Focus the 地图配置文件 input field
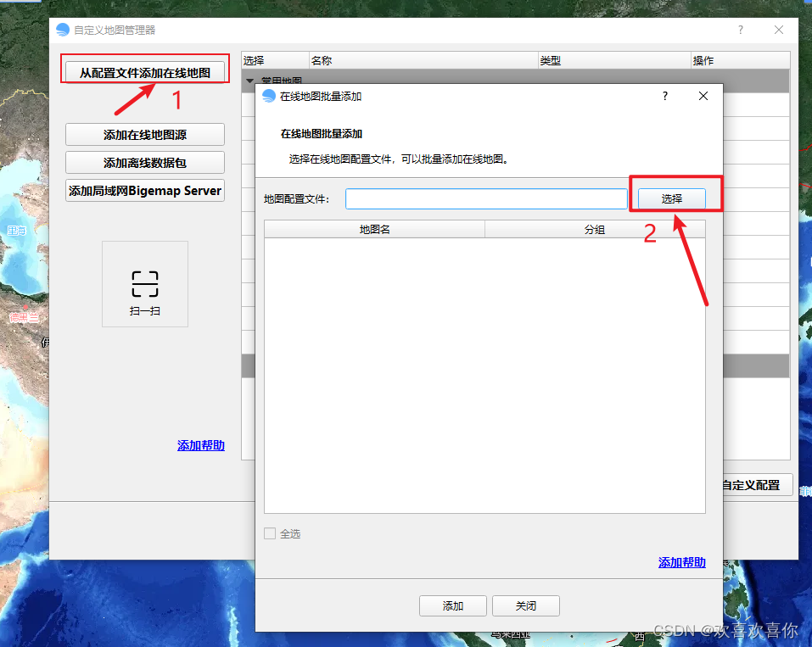Image resolution: width=812 pixels, height=647 pixels. [486, 198]
